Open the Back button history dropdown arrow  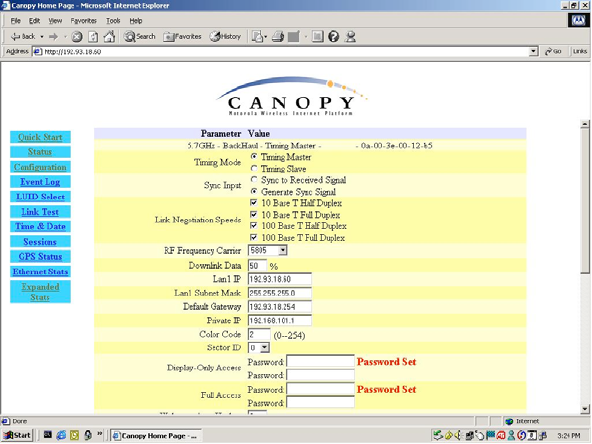42,37
